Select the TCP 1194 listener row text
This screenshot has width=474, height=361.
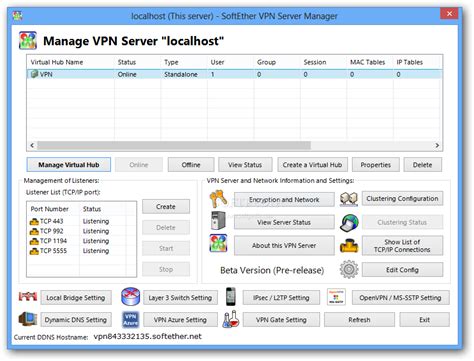click(53, 241)
